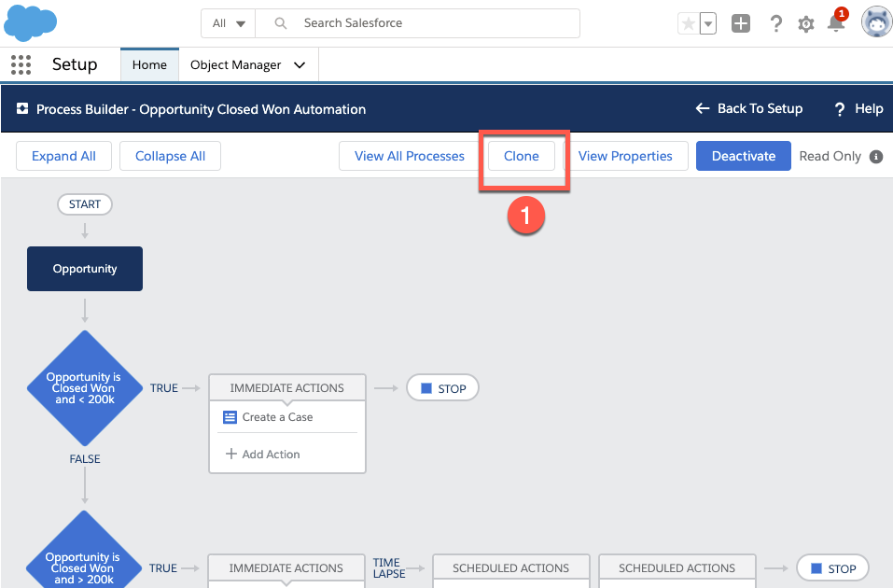This screenshot has width=893, height=588.
Task: Open the App Launcher grid icon
Action: (x=21, y=65)
